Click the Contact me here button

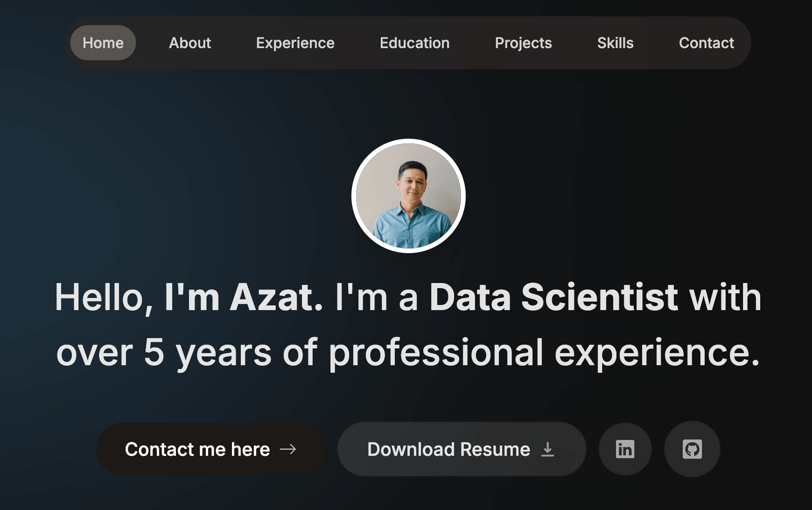[x=210, y=449]
